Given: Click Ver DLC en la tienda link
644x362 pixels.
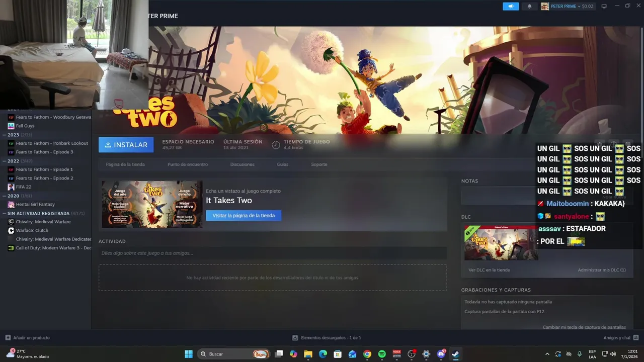Looking at the screenshot, I should point(489,270).
